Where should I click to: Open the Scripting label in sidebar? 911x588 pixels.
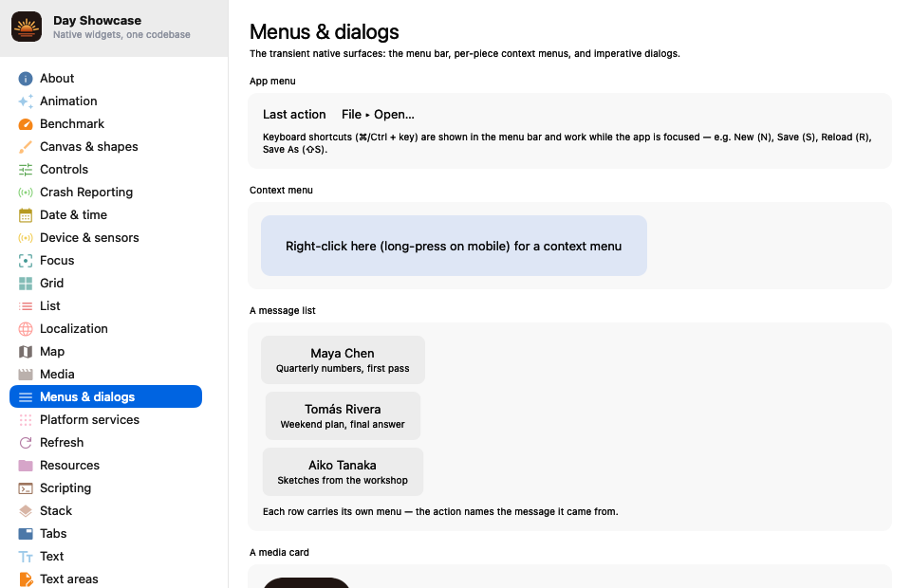[x=65, y=488]
